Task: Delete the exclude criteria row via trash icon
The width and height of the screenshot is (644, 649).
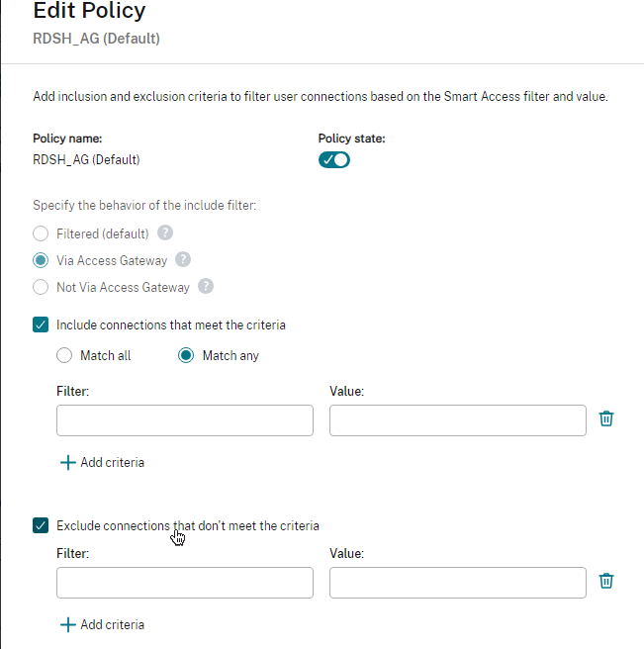Action: tap(606, 581)
